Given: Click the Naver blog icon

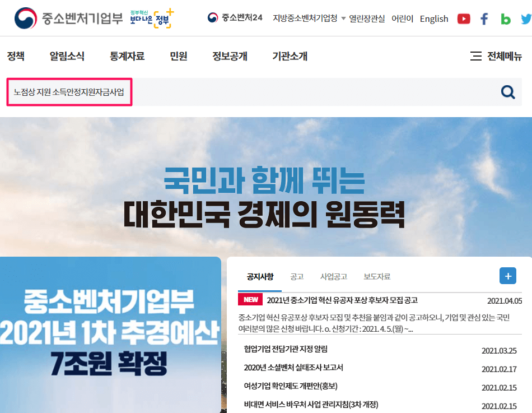Looking at the screenshot, I should [505, 18].
